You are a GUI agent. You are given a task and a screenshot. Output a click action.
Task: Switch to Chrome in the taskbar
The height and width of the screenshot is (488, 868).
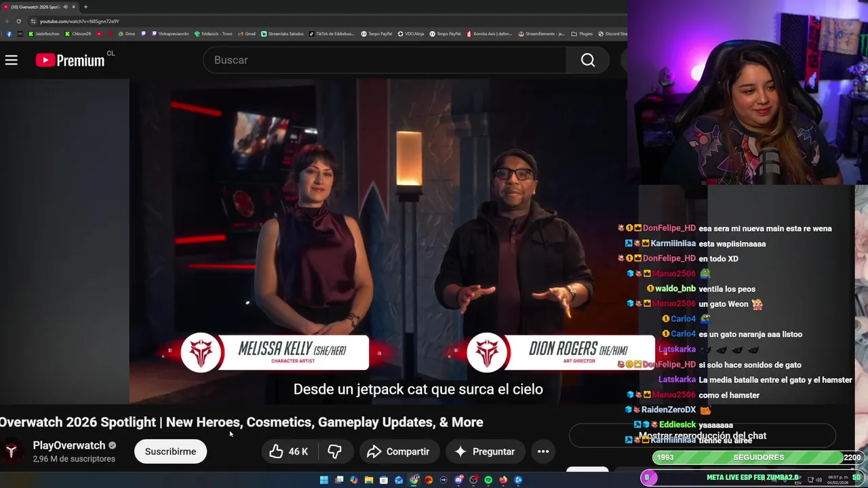point(414,480)
